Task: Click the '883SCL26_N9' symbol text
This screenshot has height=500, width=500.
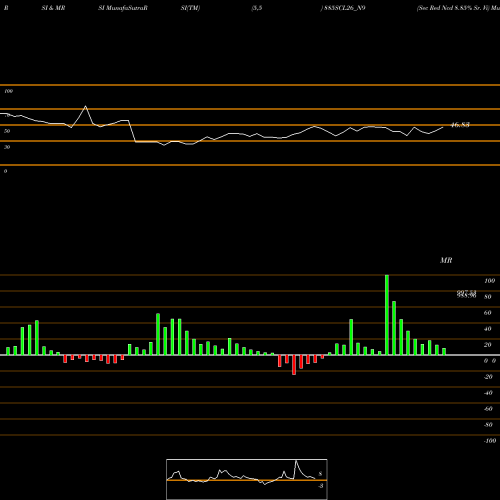Action: 344,8
